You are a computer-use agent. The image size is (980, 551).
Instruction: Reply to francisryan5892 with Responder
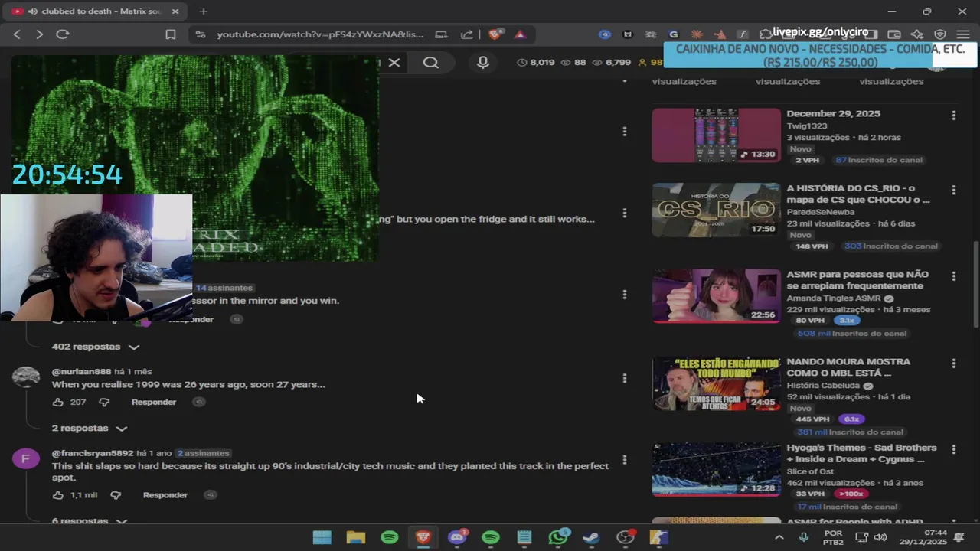pyautogui.click(x=165, y=495)
